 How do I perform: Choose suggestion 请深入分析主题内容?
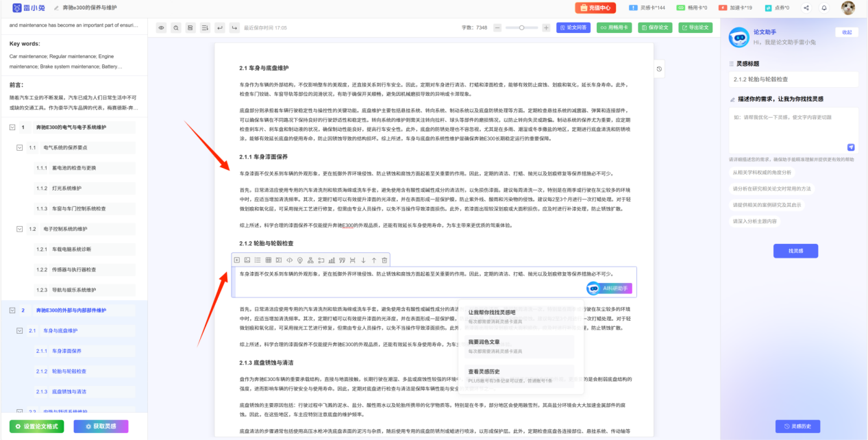coord(755,221)
